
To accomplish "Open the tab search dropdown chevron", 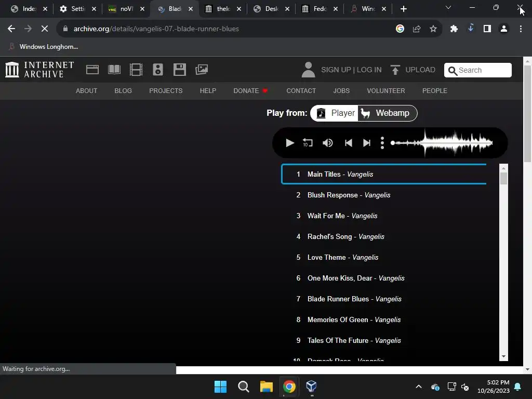I will coord(448,7).
